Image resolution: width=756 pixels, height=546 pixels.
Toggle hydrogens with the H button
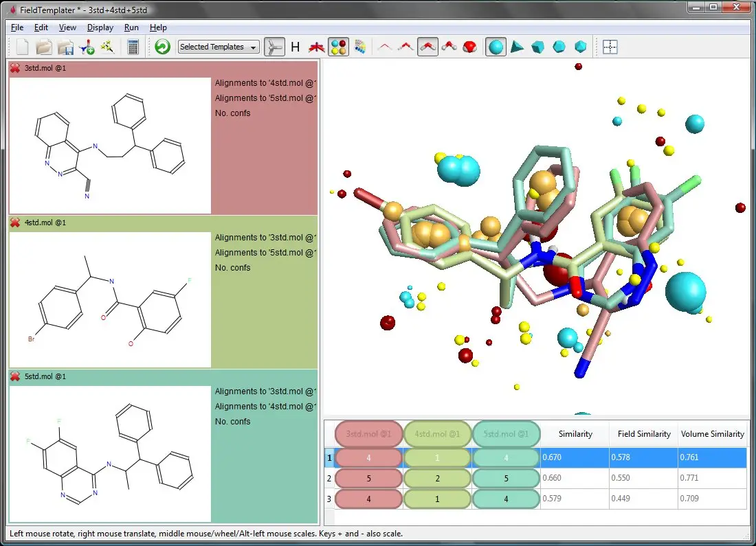[296, 47]
